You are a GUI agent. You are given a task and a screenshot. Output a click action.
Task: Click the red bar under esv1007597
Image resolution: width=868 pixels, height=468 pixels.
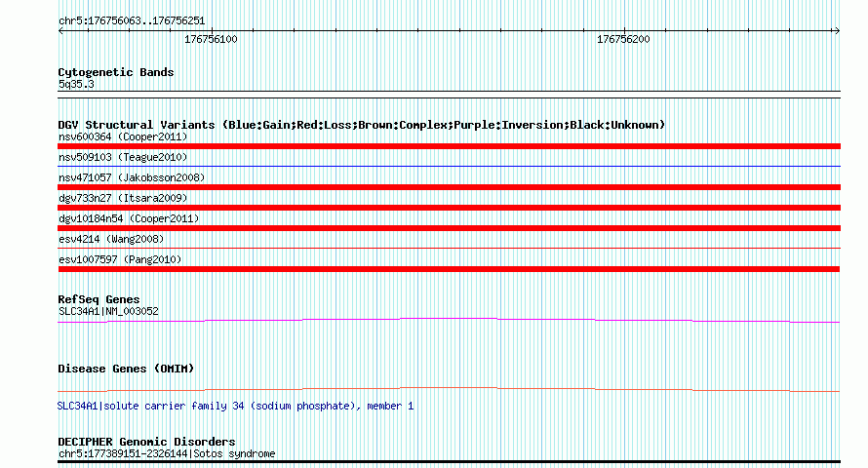pyautogui.click(x=449, y=269)
